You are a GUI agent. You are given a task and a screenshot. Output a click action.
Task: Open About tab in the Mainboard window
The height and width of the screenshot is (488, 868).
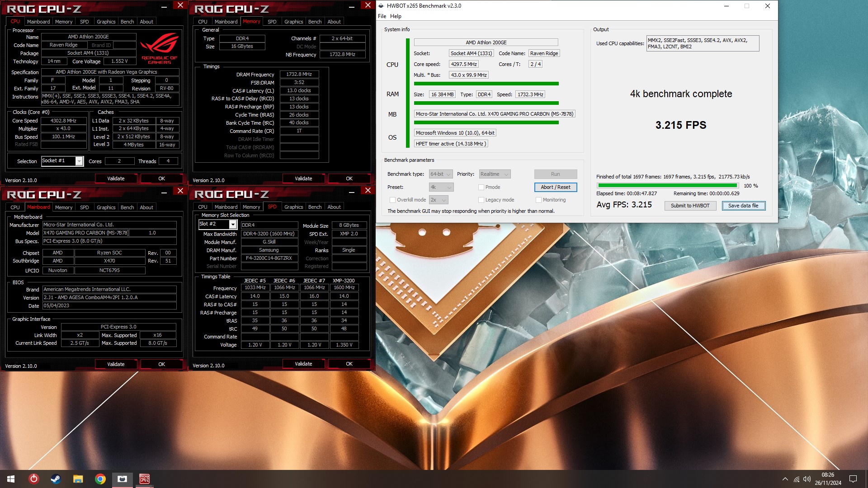[x=146, y=207]
